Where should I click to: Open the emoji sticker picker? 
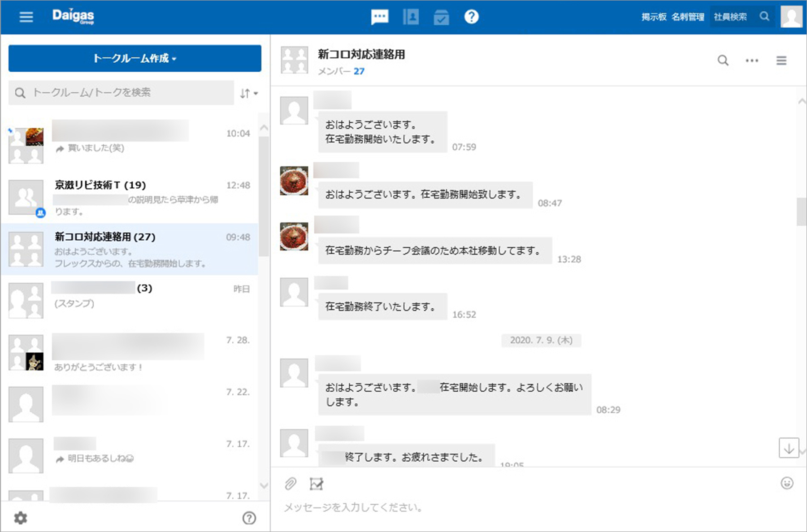pyautogui.click(x=787, y=483)
